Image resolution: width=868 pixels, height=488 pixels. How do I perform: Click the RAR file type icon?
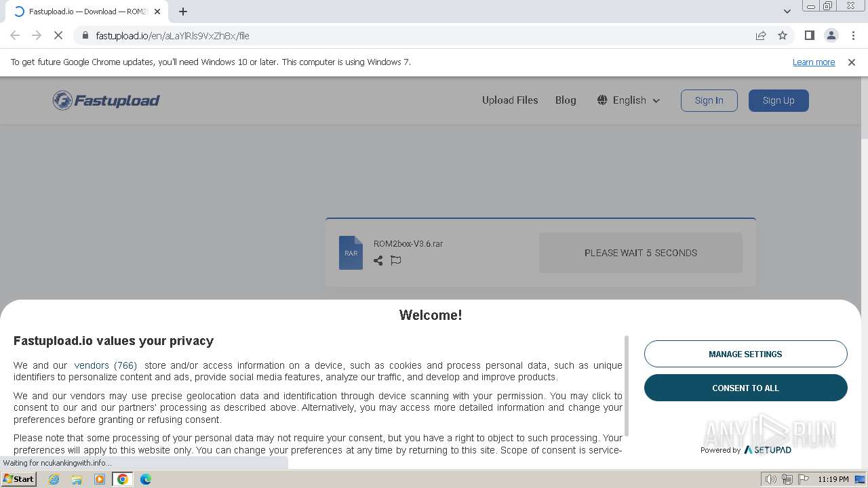pos(351,253)
